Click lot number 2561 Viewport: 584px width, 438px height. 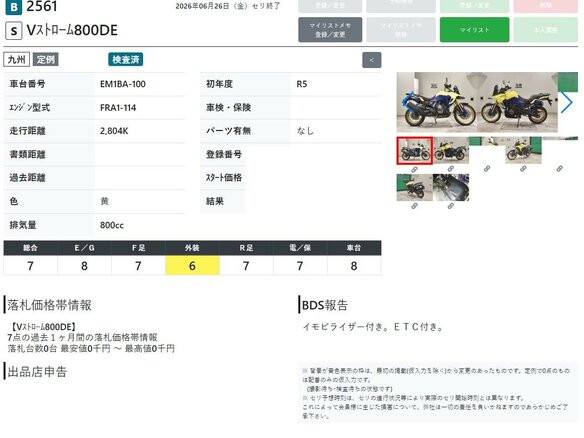click(x=42, y=6)
